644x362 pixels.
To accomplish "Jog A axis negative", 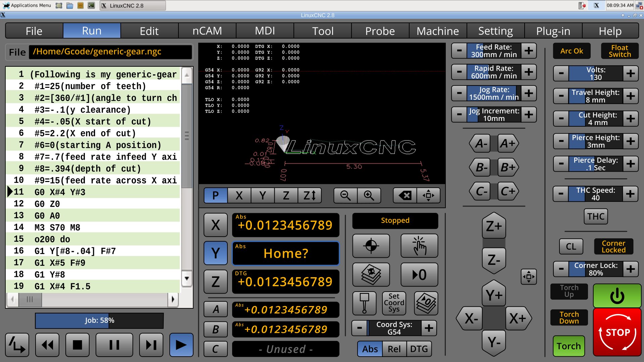I will [480, 143].
